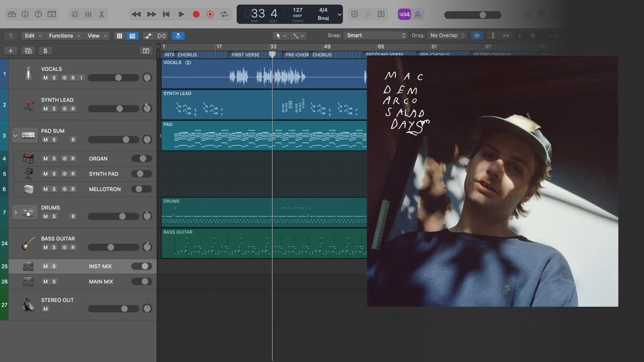Select the FIRST VERSE marker
644x362 pixels.
coord(246,55)
